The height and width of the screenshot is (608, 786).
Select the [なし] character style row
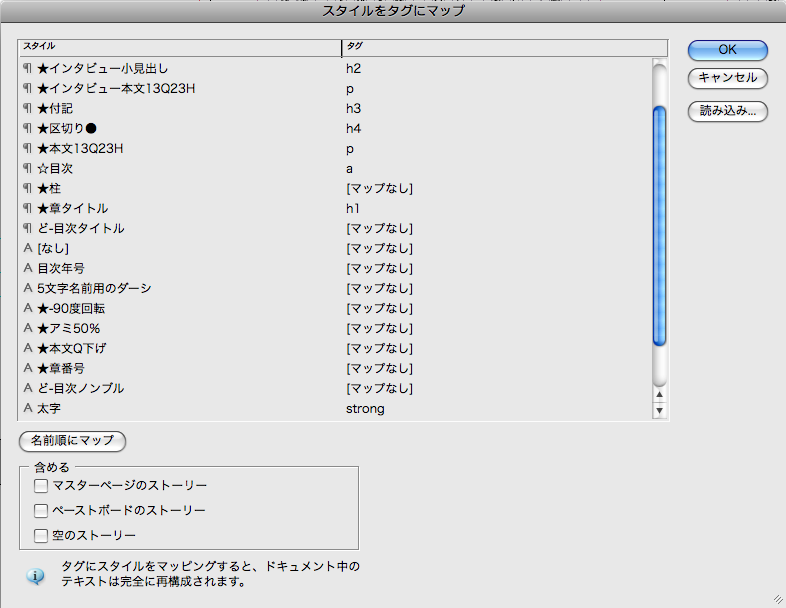335,249
